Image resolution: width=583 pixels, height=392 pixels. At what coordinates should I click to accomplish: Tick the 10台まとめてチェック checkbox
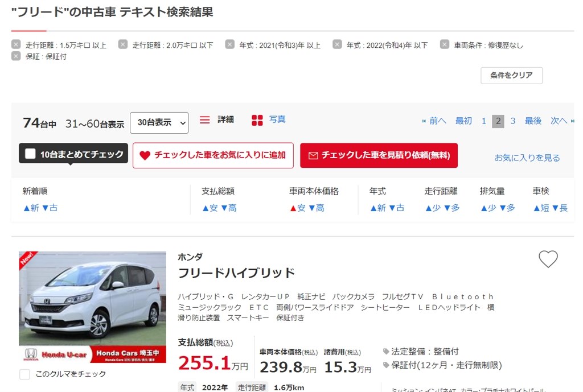coord(30,154)
